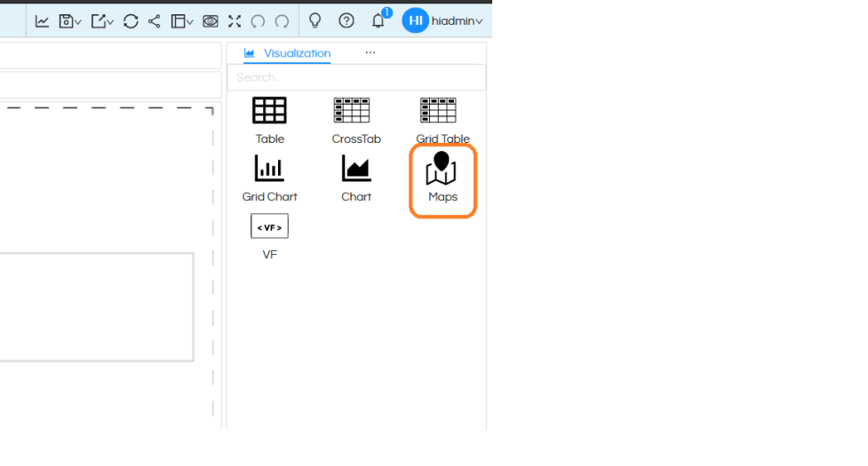Viewport: 868px width, 466px height.
Task: Open the help question mark icon
Action: 346,21
